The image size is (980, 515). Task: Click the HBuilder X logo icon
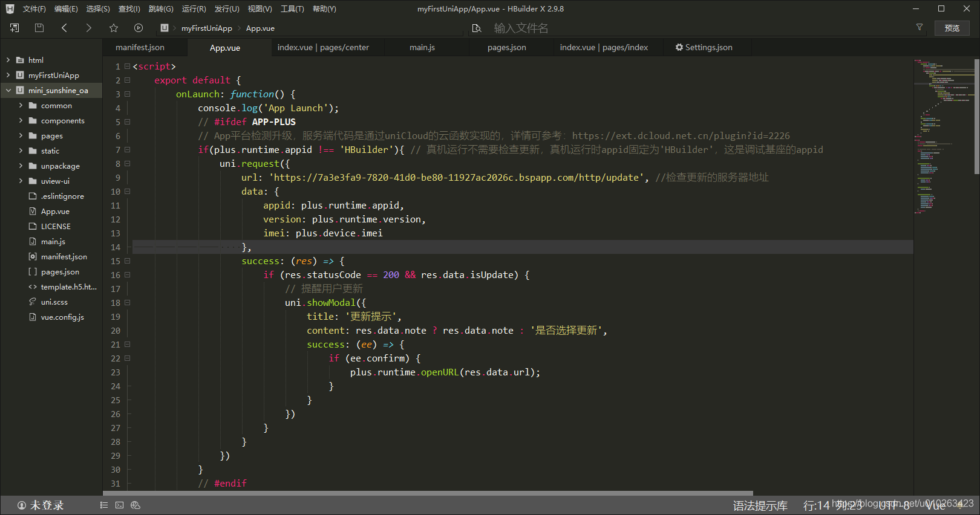(x=10, y=9)
